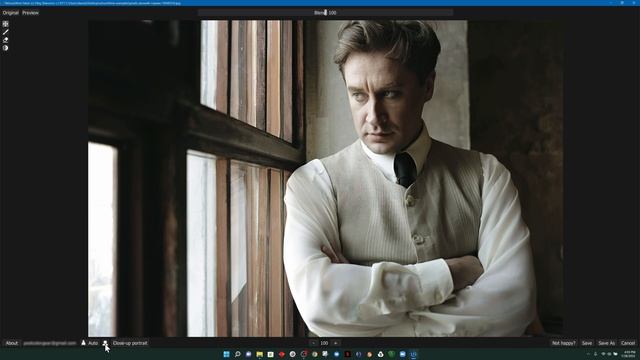Save the edited image

coord(587,343)
